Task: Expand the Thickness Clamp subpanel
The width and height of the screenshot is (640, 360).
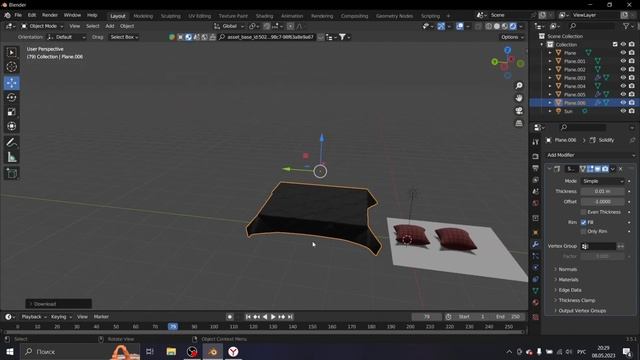Action: coord(576,300)
